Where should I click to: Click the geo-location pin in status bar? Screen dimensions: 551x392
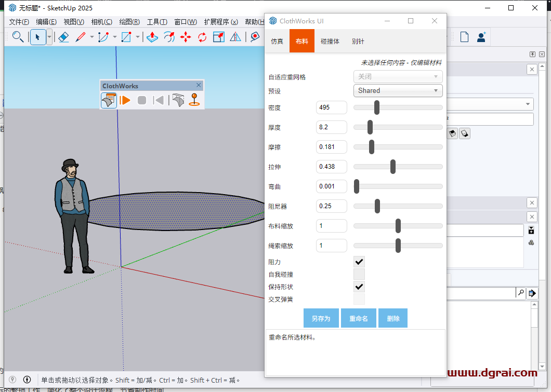coord(12,380)
